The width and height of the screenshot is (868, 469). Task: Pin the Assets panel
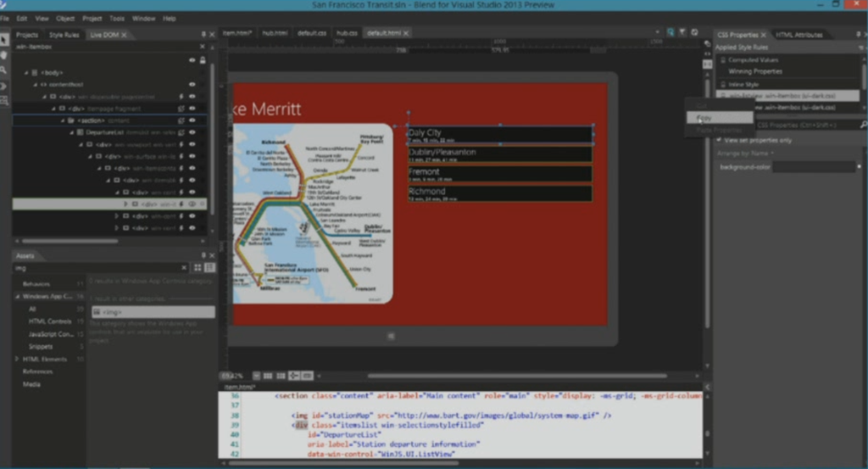(203, 255)
